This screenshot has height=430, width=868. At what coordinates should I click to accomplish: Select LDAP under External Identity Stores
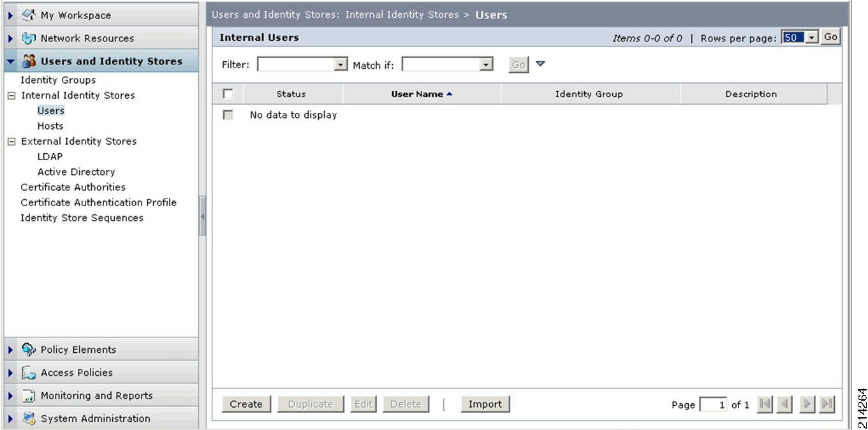pos(50,156)
